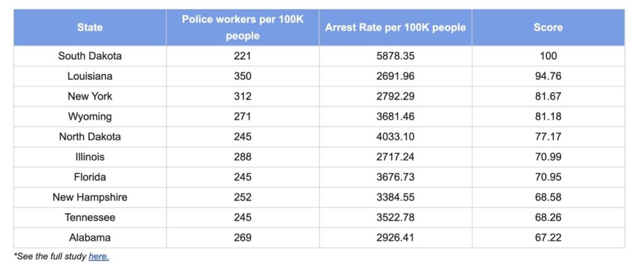
Task: Click the New York state cell
Action: [90, 96]
